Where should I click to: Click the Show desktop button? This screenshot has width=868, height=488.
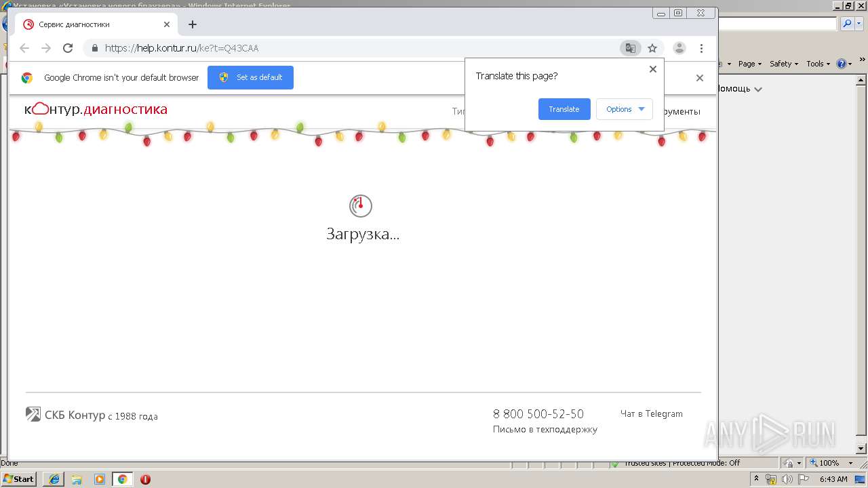pyautogui.click(x=861, y=479)
